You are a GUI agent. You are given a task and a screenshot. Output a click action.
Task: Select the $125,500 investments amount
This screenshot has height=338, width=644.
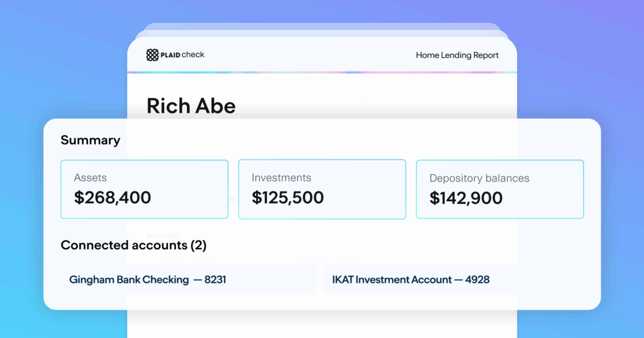pos(287,198)
